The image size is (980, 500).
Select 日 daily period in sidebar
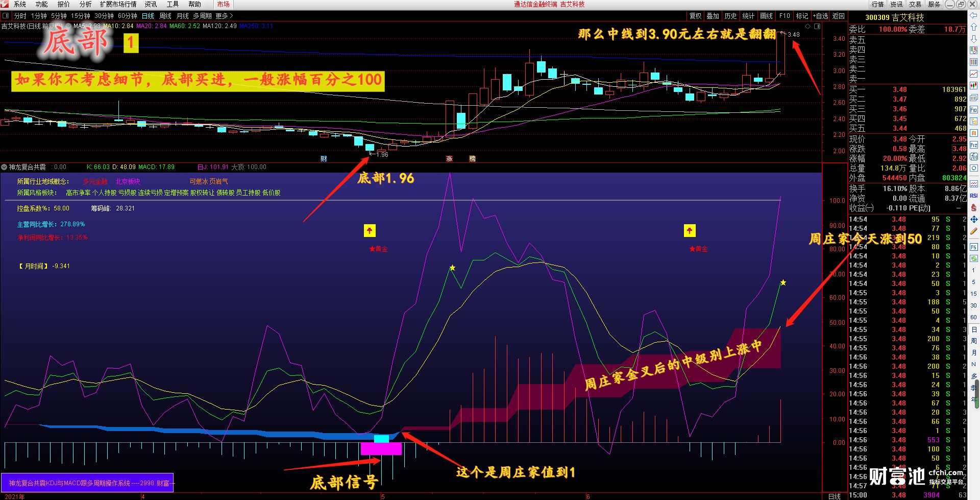coord(973,329)
